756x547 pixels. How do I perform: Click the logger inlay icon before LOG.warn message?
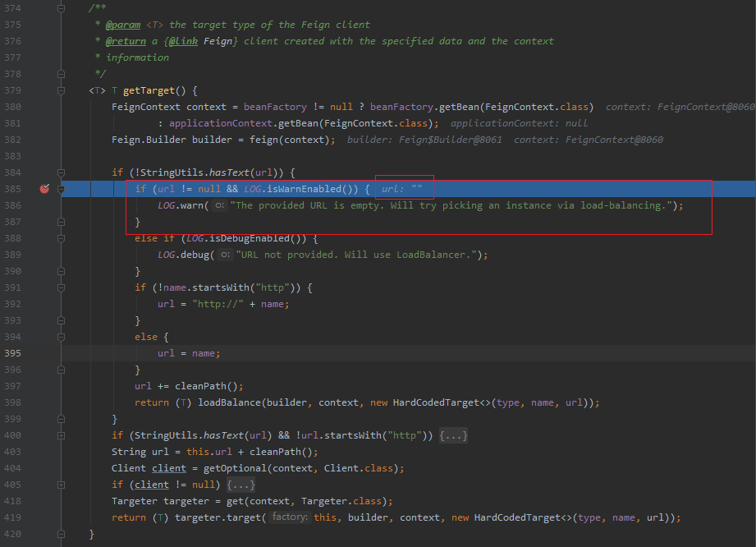(x=219, y=205)
